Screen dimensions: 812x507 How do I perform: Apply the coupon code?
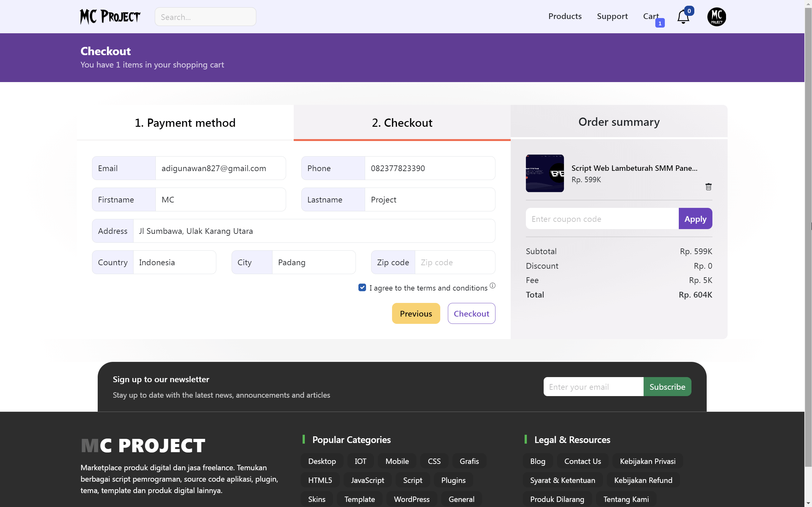pos(695,219)
